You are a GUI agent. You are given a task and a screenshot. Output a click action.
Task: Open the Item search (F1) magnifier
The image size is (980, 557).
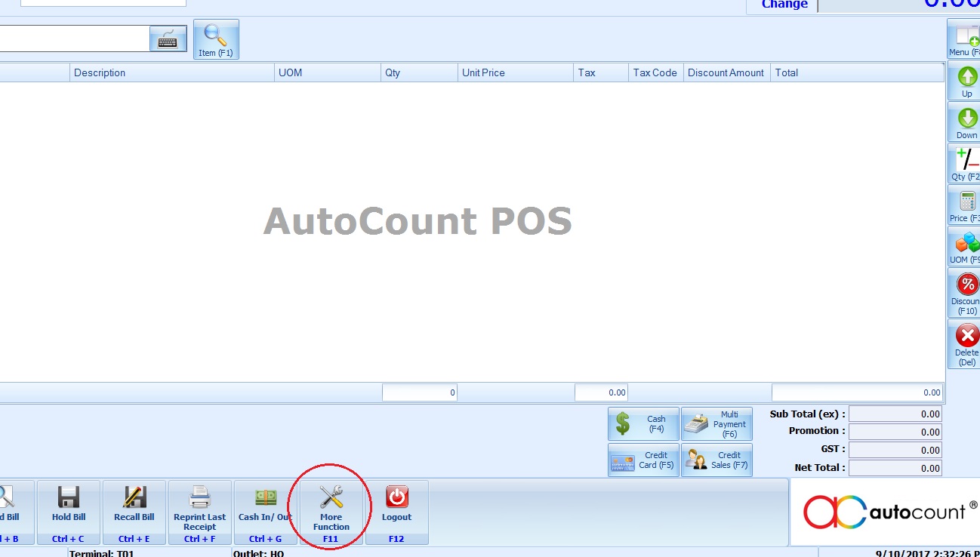pos(216,39)
